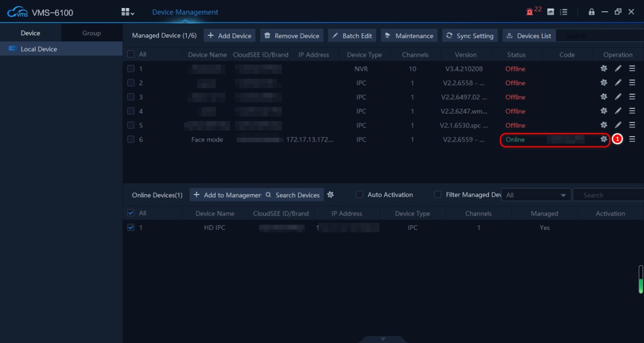Select the Device Management tab
This screenshot has width=644, height=343.
point(185,12)
